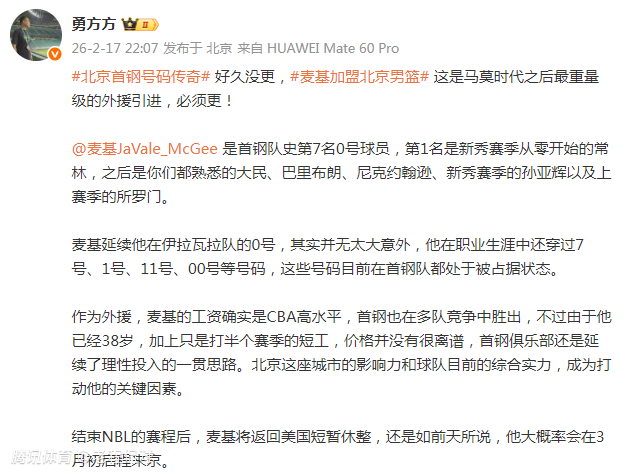Open the 勇方方 profile avatar photo
The height and width of the screenshot is (474, 629).
[36, 35]
